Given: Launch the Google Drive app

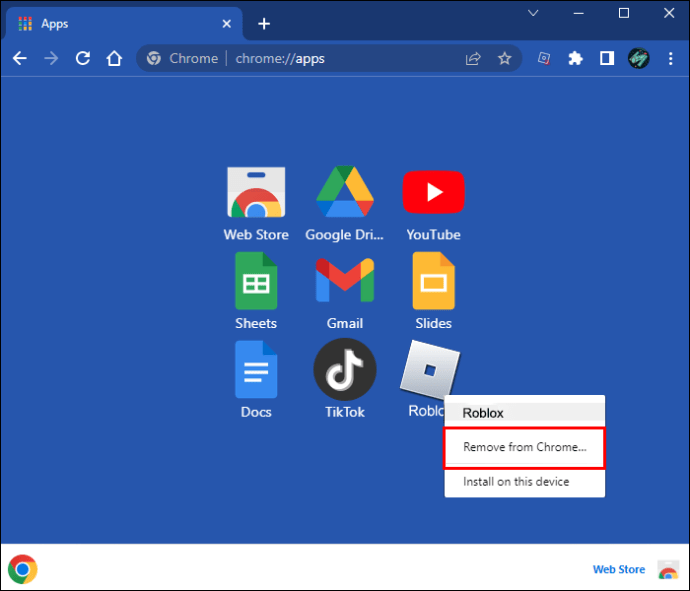Looking at the screenshot, I should (344, 194).
